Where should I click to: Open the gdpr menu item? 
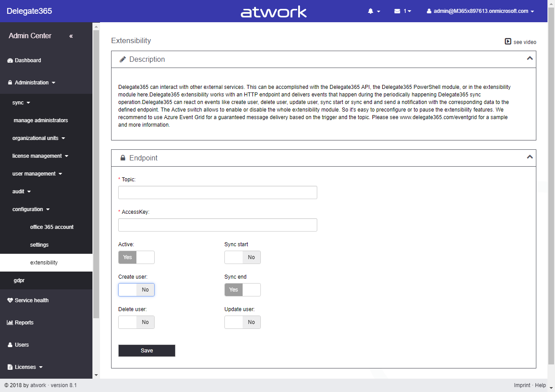[19, 280]
